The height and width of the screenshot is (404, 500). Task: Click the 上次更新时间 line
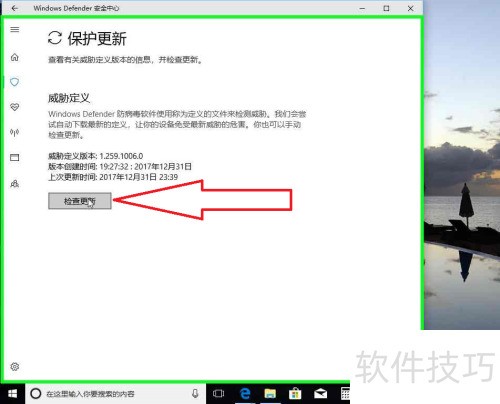click(113, 177)
